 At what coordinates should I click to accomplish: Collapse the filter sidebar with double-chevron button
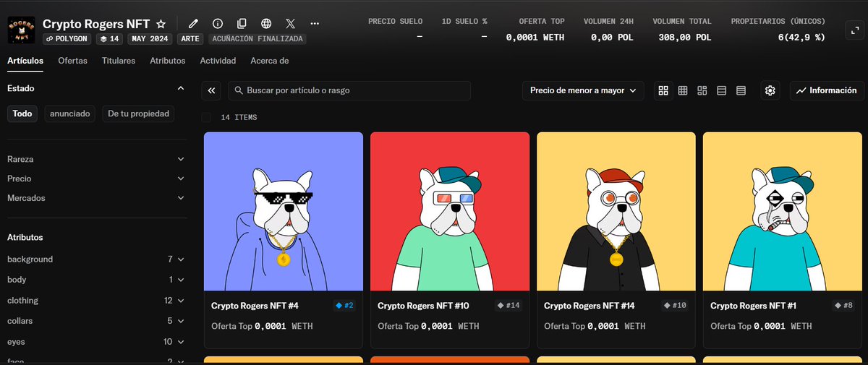pyautogui.click(x=211, y=90)
